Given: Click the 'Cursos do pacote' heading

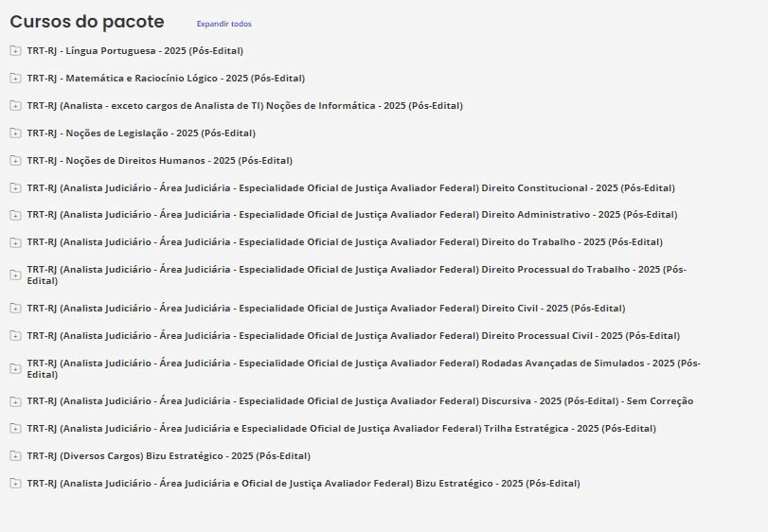Looking at the screenshot, I should 87,22.
